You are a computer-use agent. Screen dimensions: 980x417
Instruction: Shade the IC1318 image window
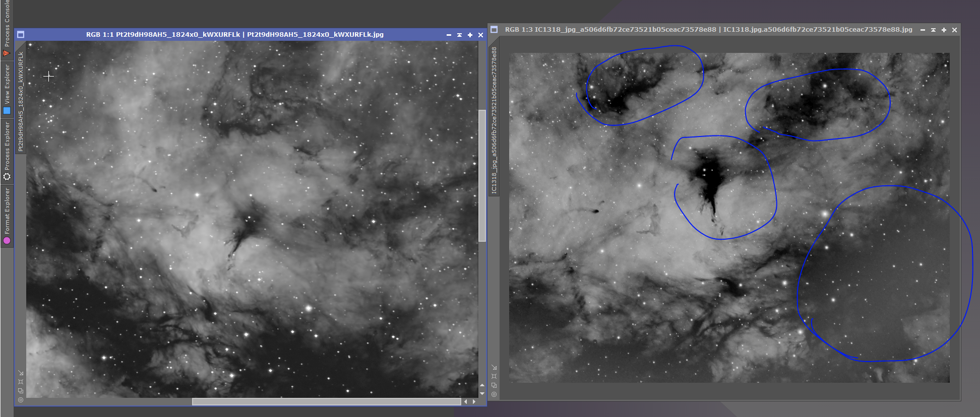pos(933,30)
